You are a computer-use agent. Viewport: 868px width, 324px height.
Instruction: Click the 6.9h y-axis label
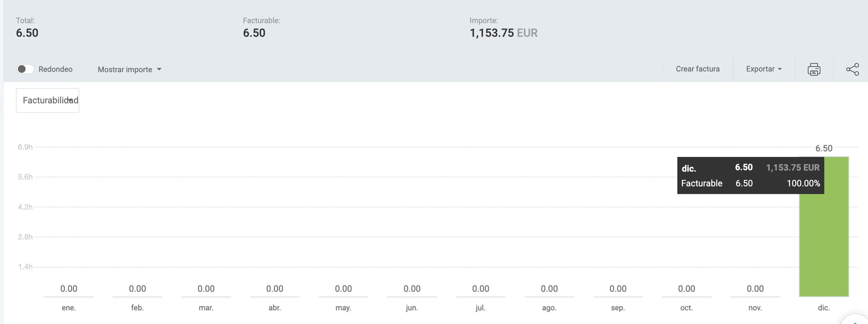point(25,147)
